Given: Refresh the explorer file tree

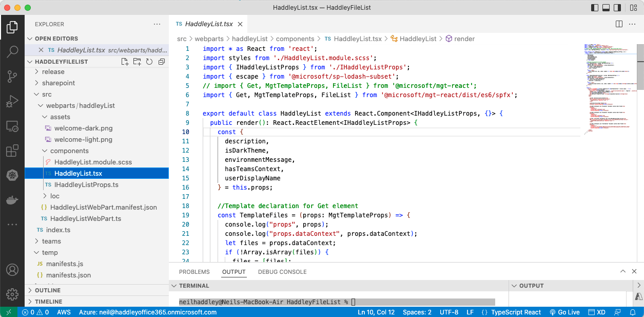Looking at the screenshot, I should (149, 62).
